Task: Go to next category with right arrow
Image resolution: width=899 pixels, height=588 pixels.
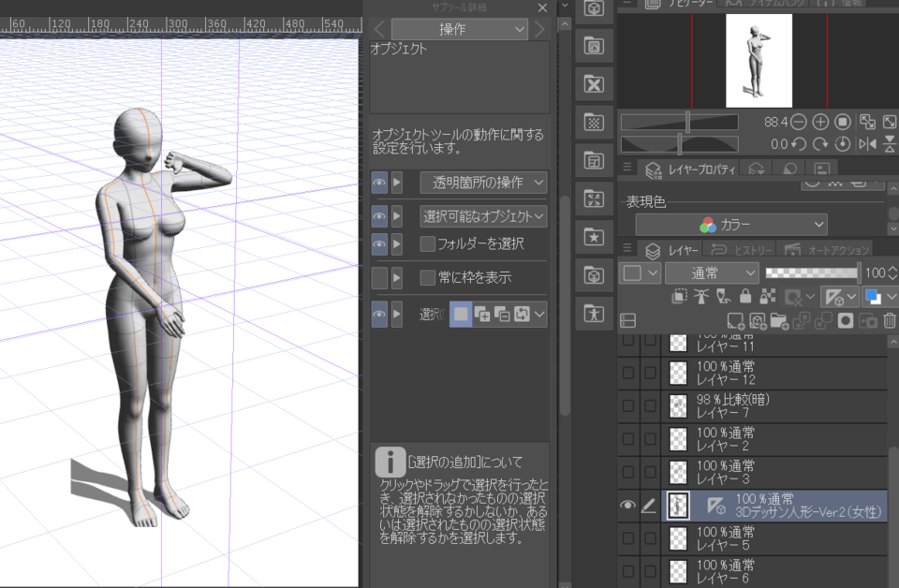Action: tap(539, 29)
